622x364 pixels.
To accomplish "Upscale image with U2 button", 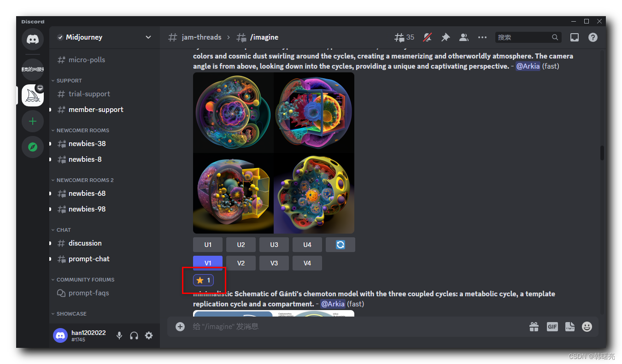I will (x=241, y=245).
